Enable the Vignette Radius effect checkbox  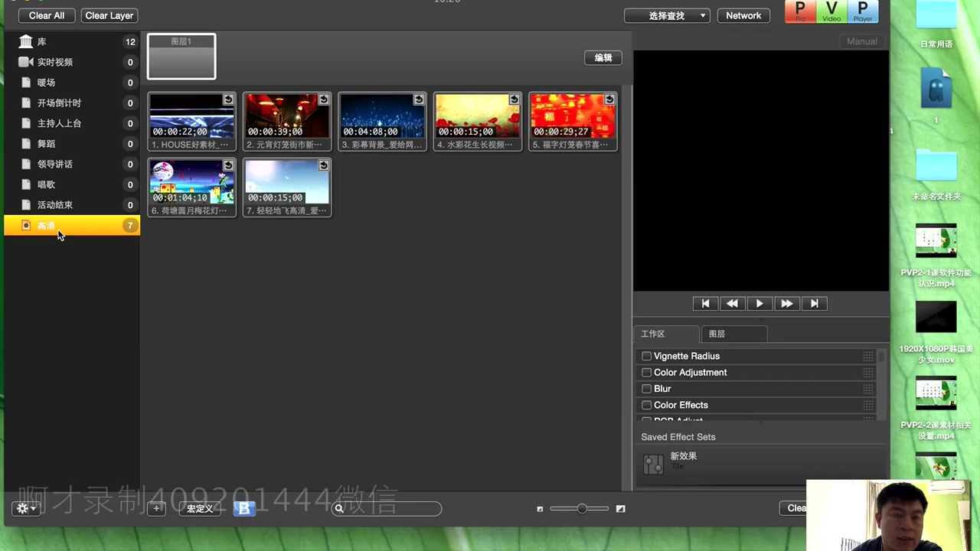tap(646, 356)
